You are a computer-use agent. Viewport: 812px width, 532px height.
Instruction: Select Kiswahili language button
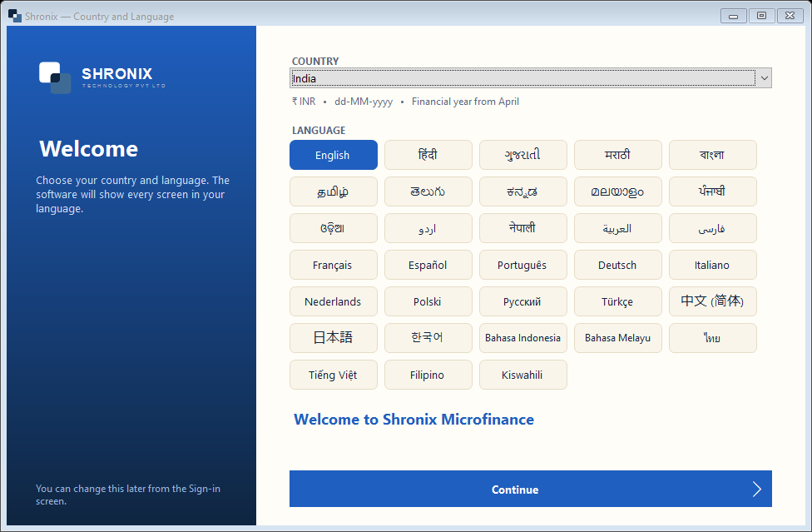pos(523,375)
